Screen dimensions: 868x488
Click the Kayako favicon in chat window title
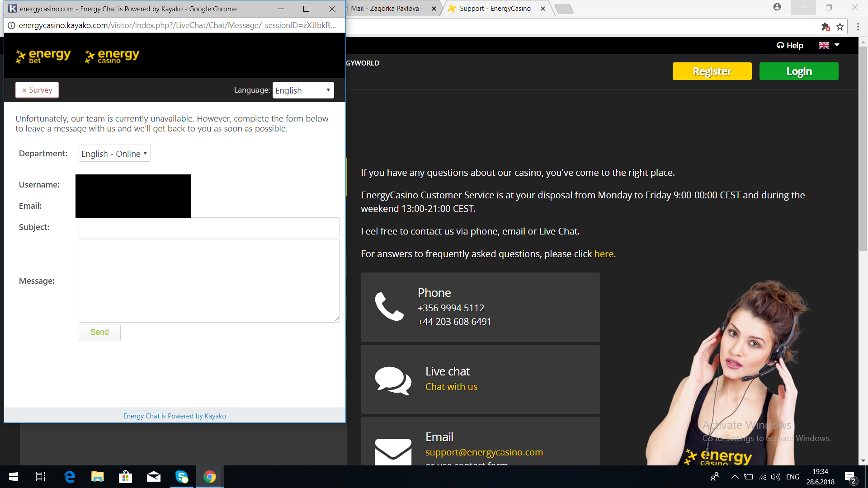[x=13, y=9]
